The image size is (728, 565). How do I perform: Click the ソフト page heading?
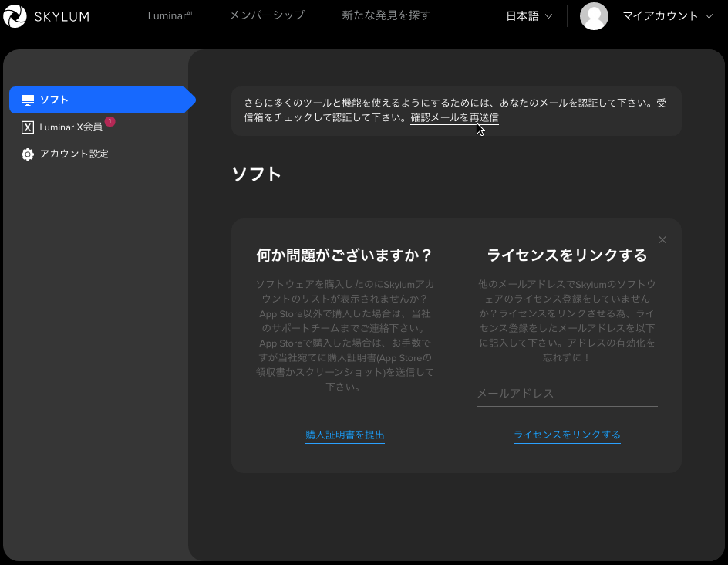256,174
